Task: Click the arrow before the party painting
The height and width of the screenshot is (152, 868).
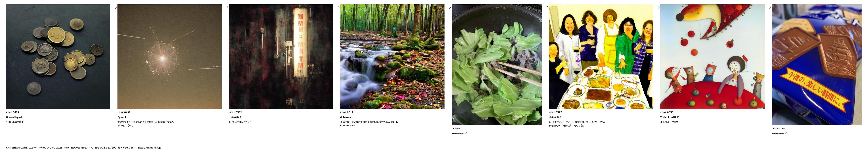Action: tap(545, 7)
